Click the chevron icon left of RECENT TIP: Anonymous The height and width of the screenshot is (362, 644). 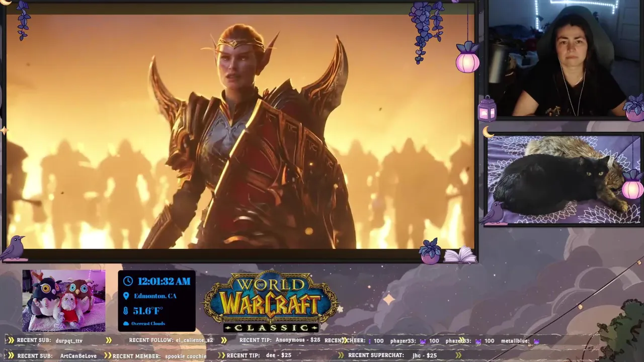(224, 340)
